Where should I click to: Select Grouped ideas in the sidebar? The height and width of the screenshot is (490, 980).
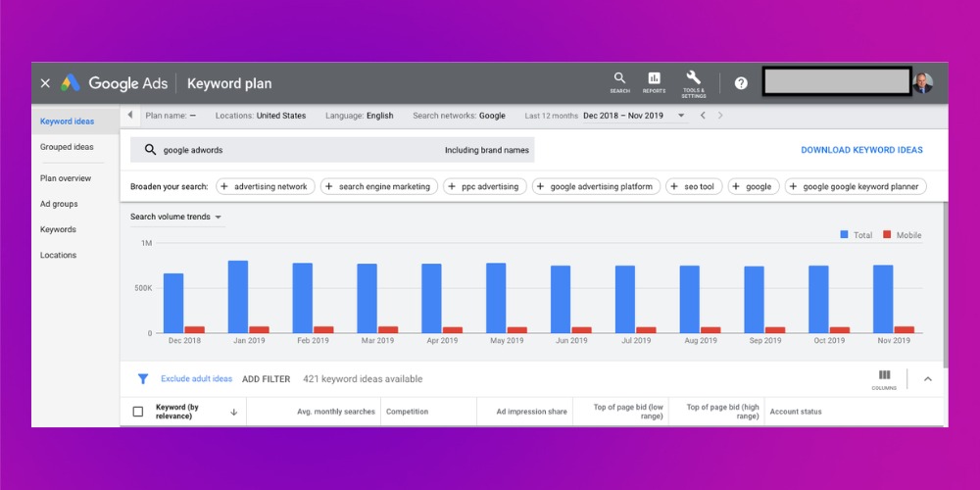pyautogui.click(x=67, y=147)
